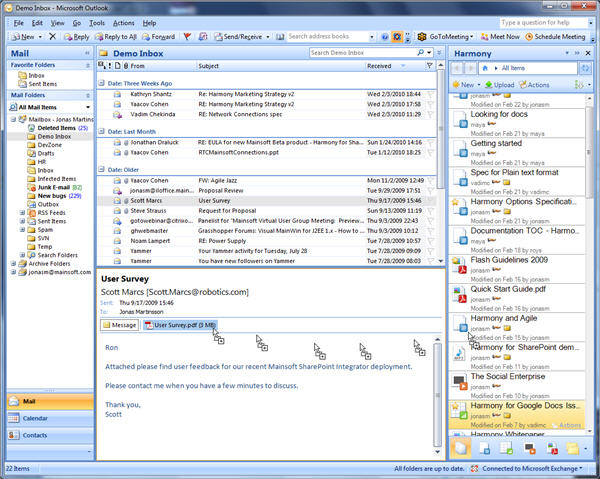Screen dimensions: 600x479
Task: Toggle flag on Yaacov Cohen FW: Agile Jazz email
Action: coord(430,181)
